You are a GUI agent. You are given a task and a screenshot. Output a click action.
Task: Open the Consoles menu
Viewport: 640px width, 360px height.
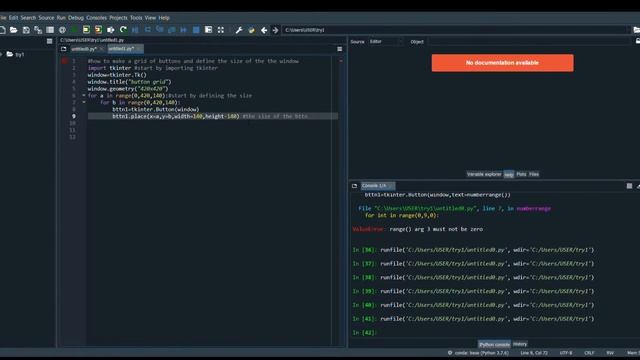tap(96, 18)
